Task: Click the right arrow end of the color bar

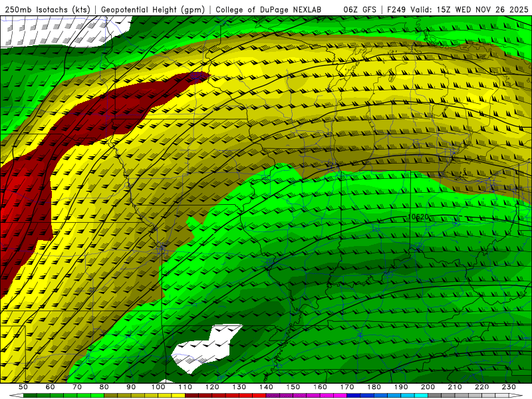Action: point(516,395)
